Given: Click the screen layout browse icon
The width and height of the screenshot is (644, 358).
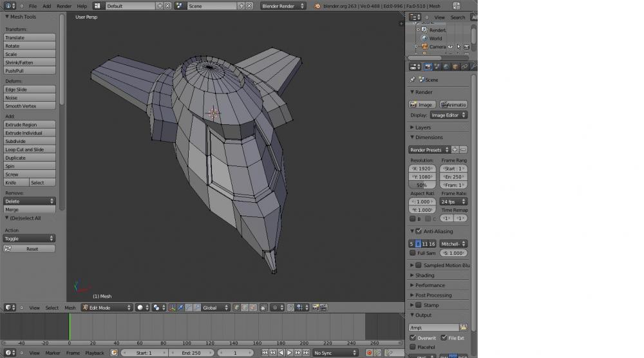Looking at the screenshot, I should coord(97,6).
